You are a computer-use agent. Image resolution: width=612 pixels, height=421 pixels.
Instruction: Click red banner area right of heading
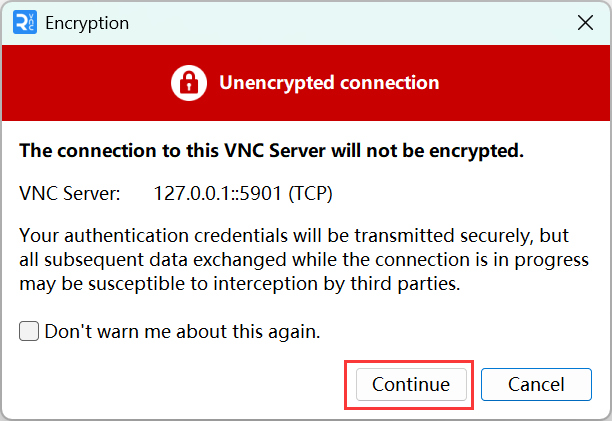pyautogui.click(x=525, y=83)
